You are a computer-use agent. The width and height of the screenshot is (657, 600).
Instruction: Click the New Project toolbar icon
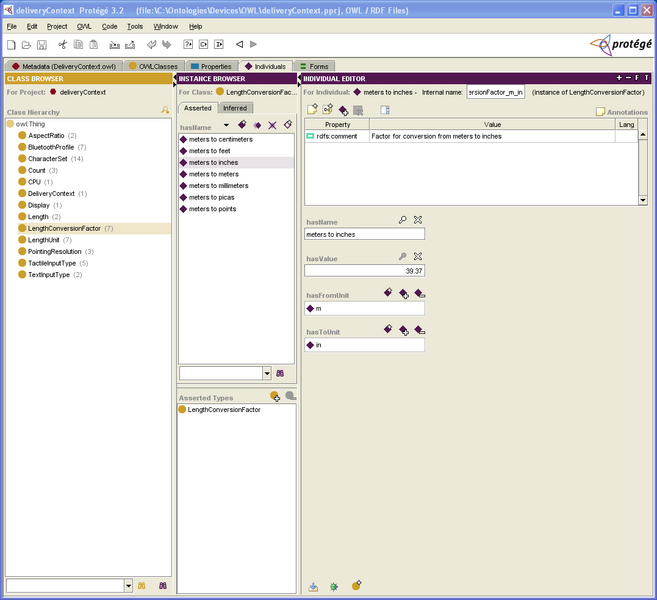pos(11,44)
